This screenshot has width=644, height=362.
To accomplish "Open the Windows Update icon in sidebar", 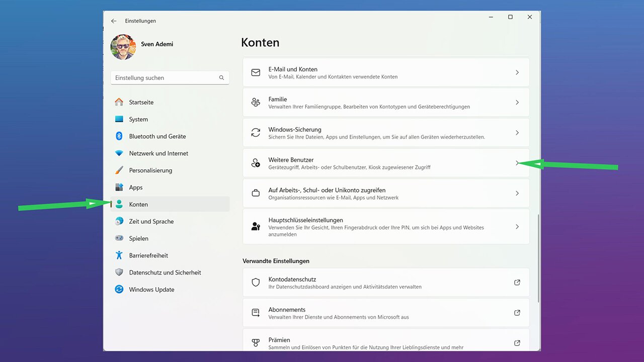I will [119, 290].
